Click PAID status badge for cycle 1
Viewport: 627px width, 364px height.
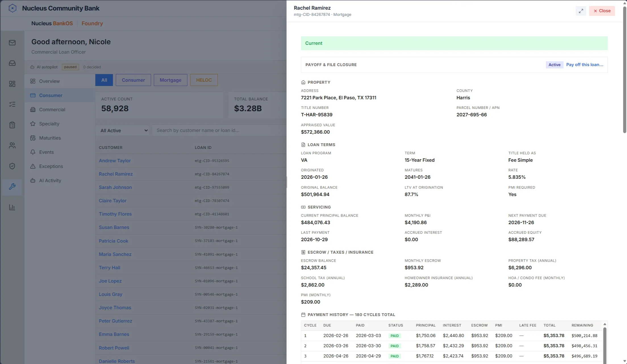pos(394,336)
